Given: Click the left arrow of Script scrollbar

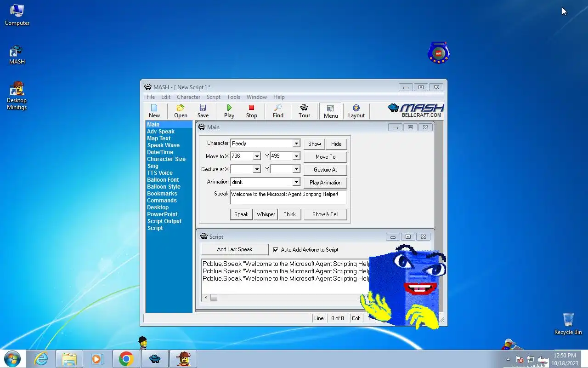Looking at the screenshot, I should pos(206,298).
